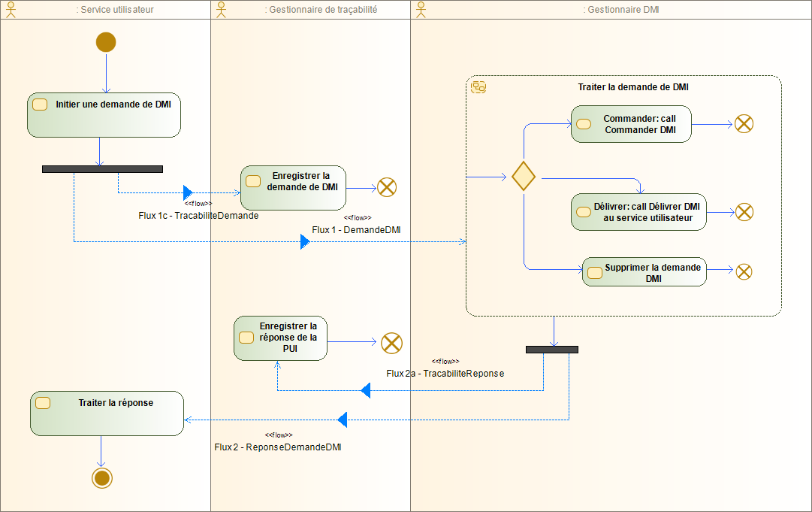This screenshot has width=812, height=512.
Task: Click the flow final after Enregistrer la demande de DMI
Action: (387, 186)
